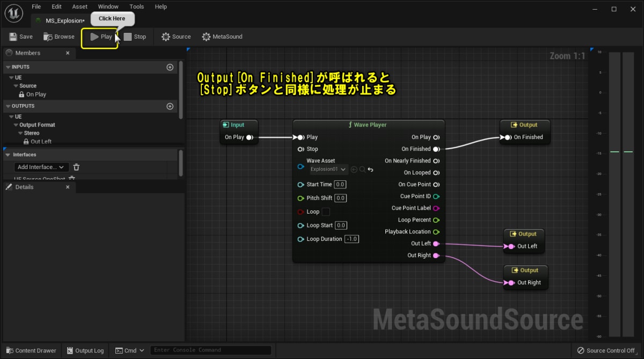The image size is (644, 359).
Task: Click the Save icon in the toolbar
Action: pos(13,36)
